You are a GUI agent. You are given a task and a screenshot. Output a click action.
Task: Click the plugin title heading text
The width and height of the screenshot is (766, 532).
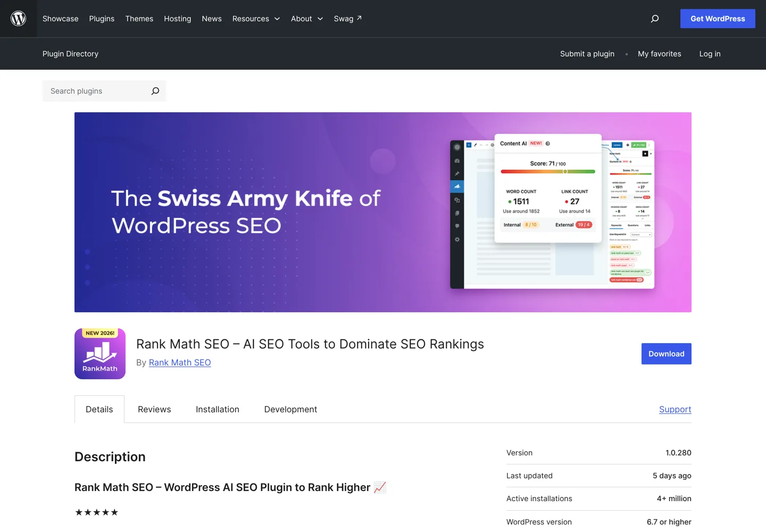point(310,344)
